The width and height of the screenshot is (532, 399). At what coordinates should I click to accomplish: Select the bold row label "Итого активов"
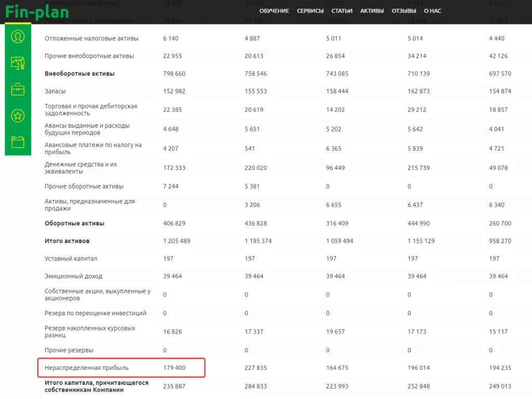67,241
